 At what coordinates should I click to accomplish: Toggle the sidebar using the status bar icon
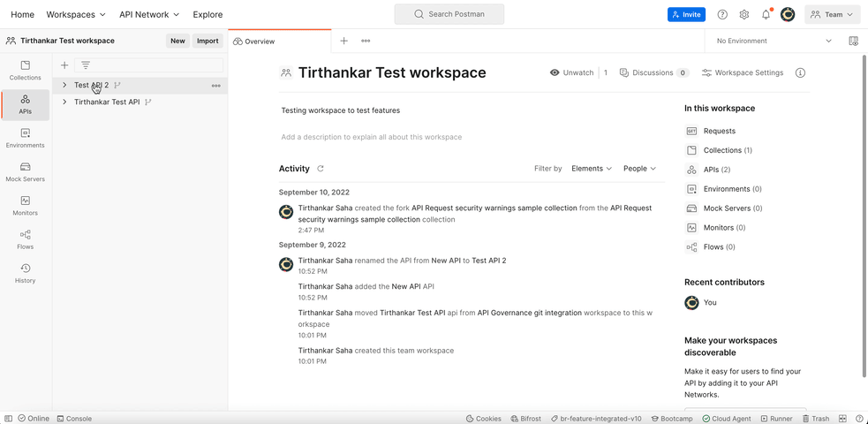point(8,419)
